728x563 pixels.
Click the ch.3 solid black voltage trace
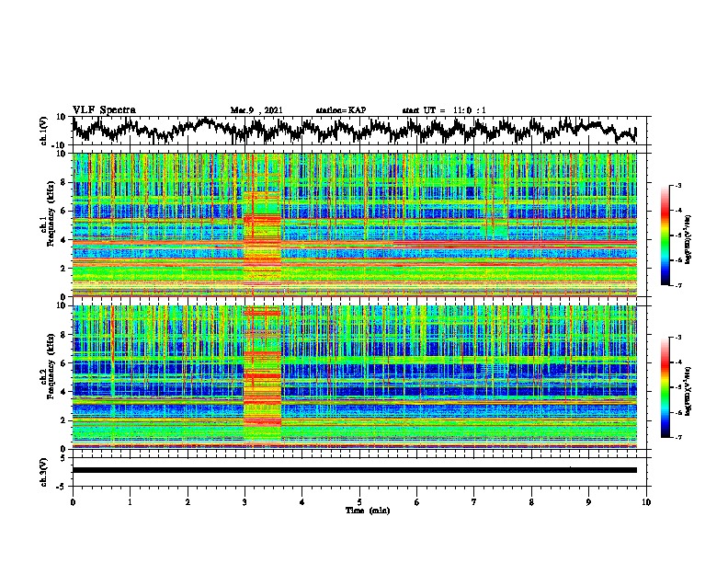point(354,470)
